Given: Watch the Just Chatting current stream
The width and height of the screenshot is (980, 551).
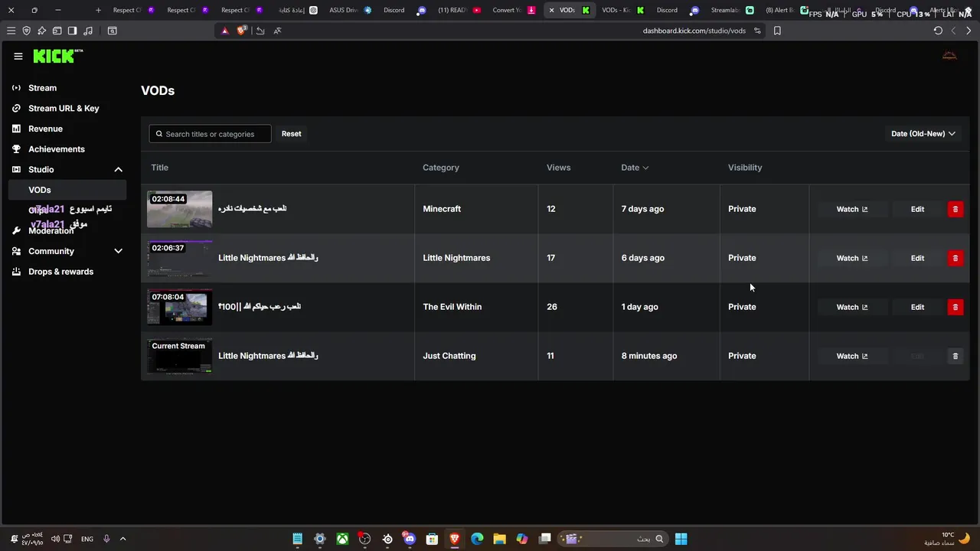Looking at the screenshot, I should coord(851,356).
